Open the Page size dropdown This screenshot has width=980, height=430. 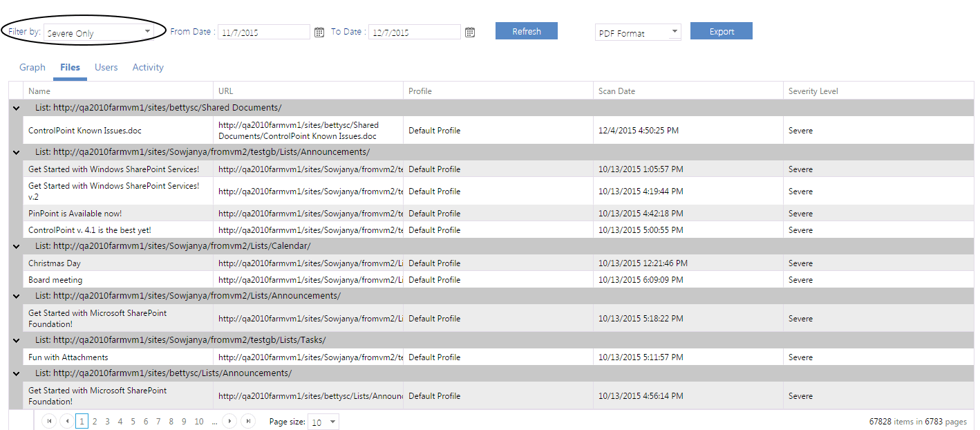coord(323,421)
